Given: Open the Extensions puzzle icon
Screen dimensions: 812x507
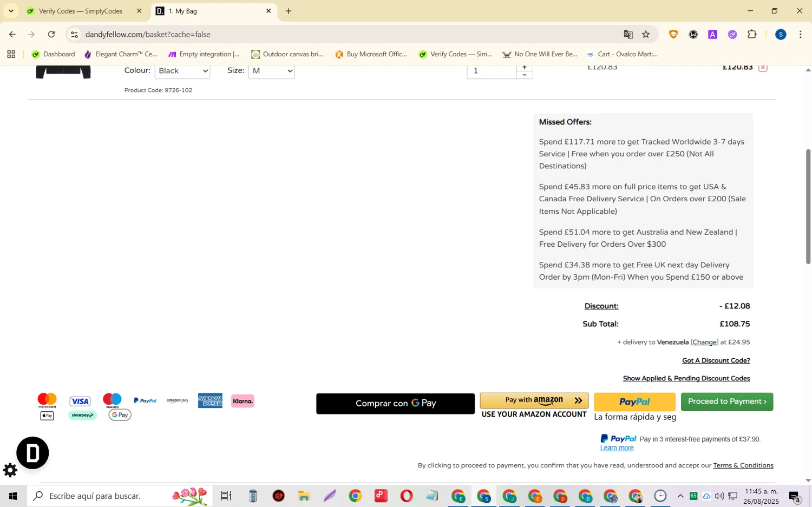Looking at the screenshot, I should click(752, 35).
